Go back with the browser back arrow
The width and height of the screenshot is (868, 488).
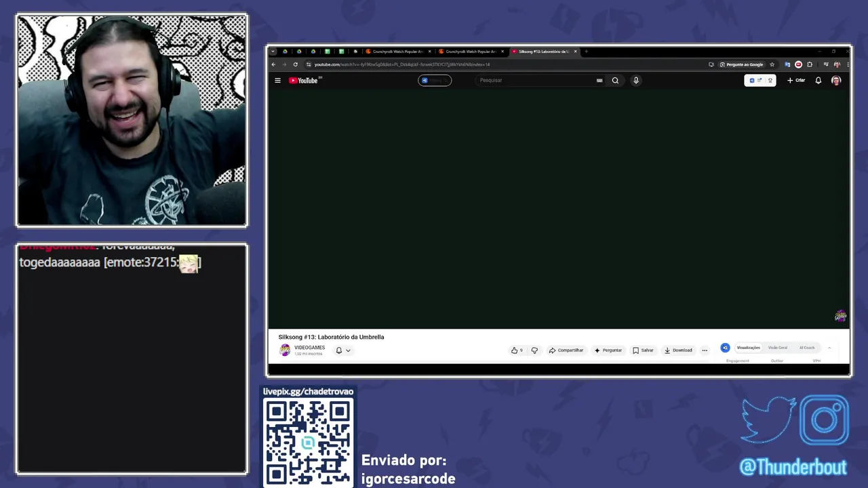274,64
